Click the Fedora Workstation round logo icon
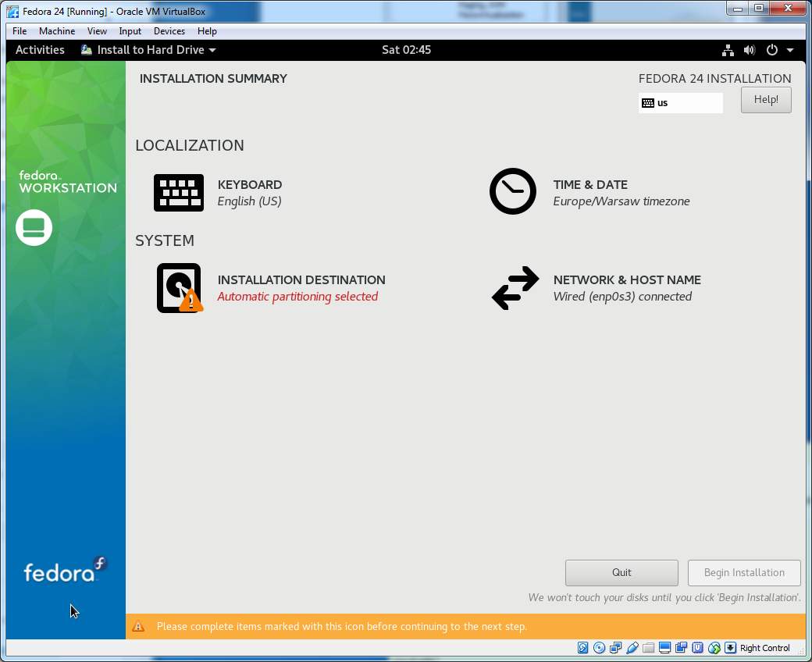Screen dimensions: 812x662 click(x=34, y=227)
